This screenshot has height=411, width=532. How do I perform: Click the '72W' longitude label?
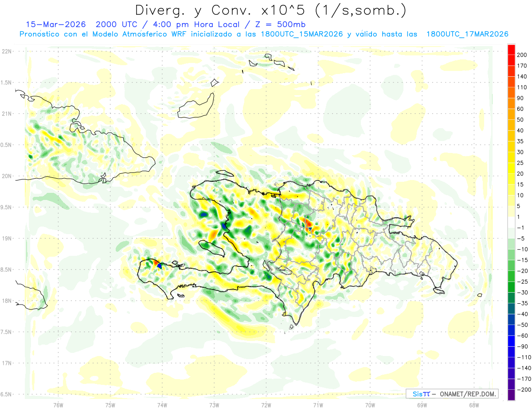pyautogui.click(x=266, y=405)
